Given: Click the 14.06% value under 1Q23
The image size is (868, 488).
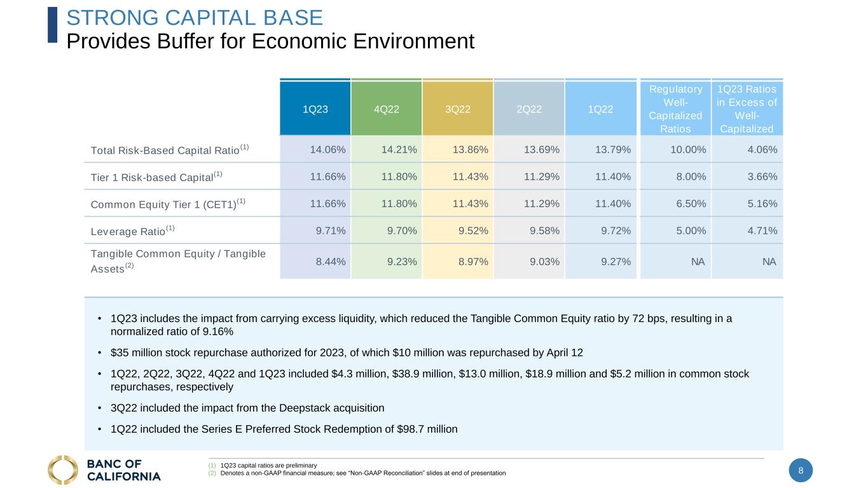Looking at the screenshot, I should click(x=328, y=150).
